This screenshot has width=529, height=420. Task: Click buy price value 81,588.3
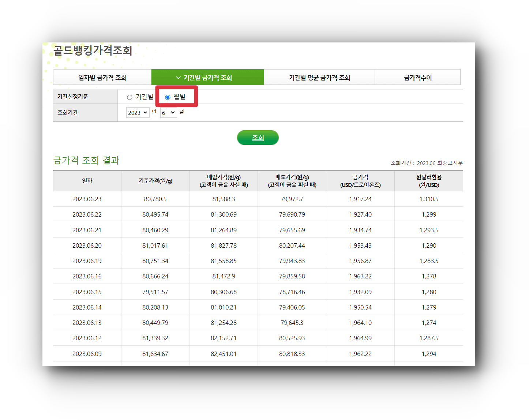pos(224,199)
